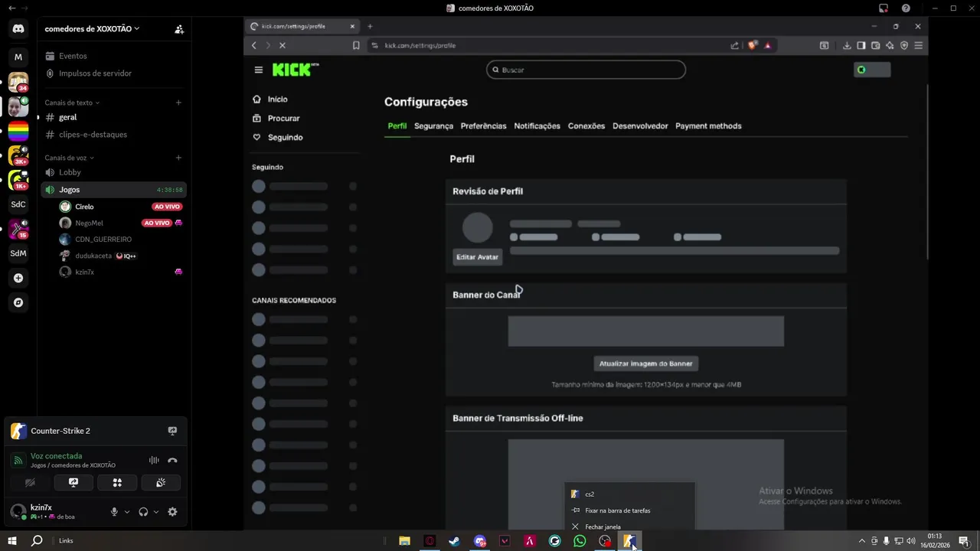Choose Fixar na barra de tarefas
The width and height of the screenshot is (980, 551).
tap(629, 510)
